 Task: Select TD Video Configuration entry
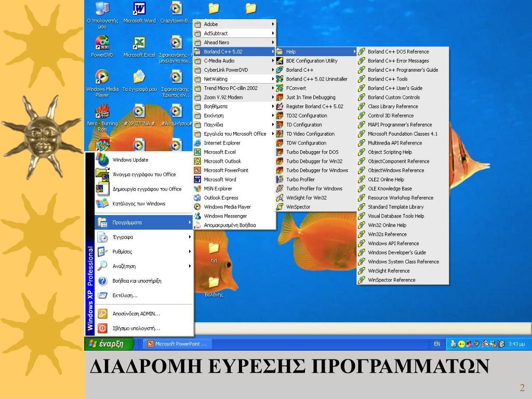pyautogui.click(x=316, y=134)
